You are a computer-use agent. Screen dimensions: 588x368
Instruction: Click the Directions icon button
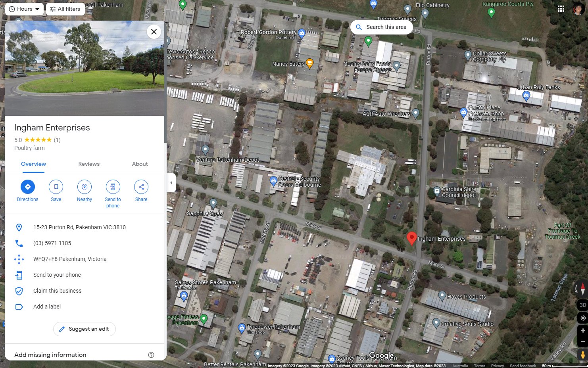tap(28, 187)
